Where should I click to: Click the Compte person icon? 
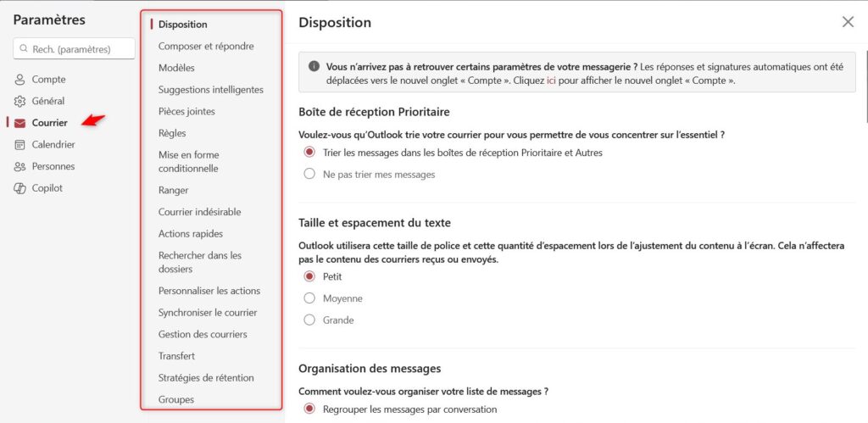(x=19, y=80)
